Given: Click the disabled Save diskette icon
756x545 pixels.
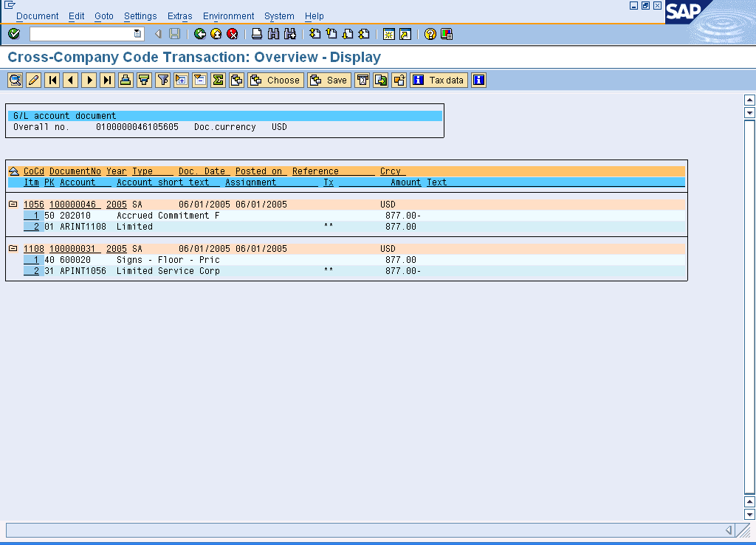Looking at the screenshot, I should click(x=174, y=34).
